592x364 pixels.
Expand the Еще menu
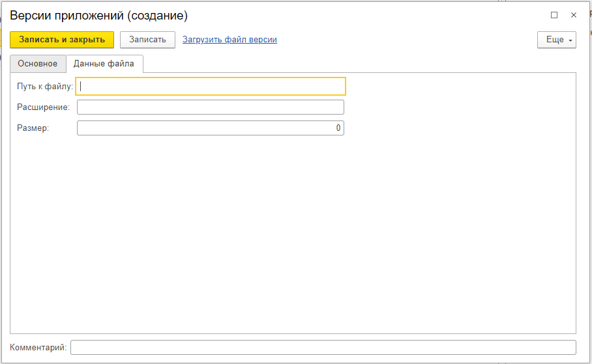point(557,40)
